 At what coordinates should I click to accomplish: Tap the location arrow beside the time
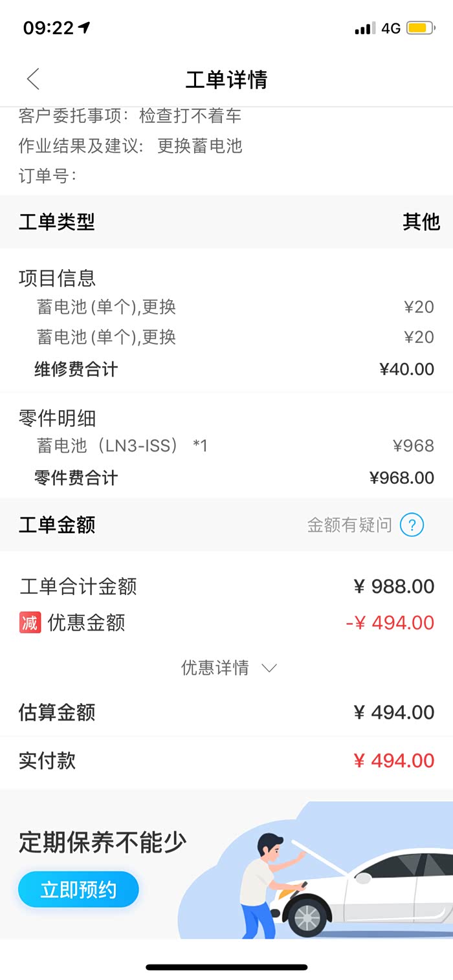(84, 27)
